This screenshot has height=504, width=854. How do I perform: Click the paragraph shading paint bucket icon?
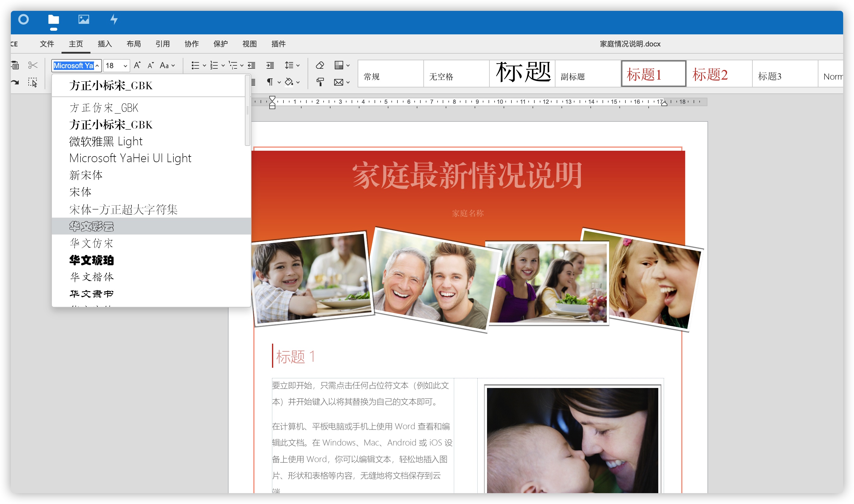[289, 82]
